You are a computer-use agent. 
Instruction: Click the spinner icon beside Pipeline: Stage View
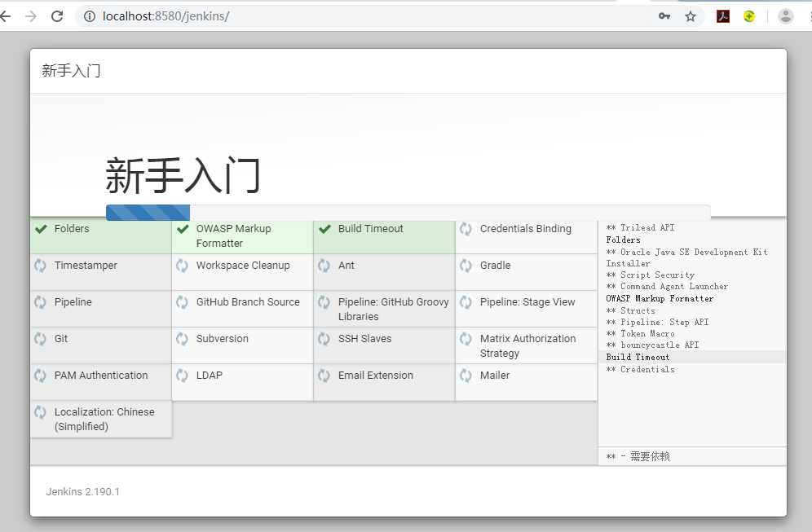coord(466,302)
